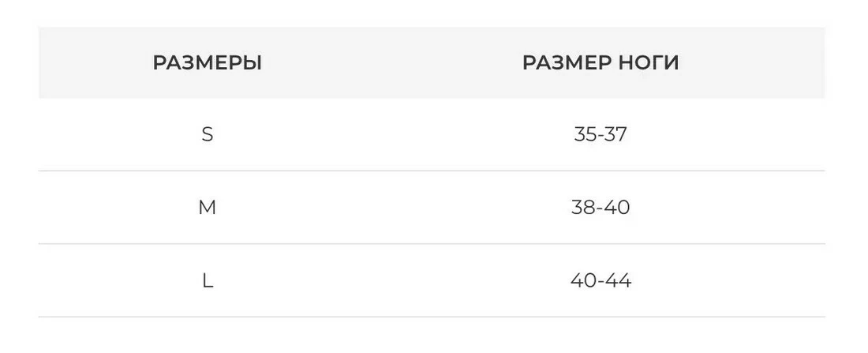
Task: Select the L size label
Action: pyautogui.click(x=207, y=280)
